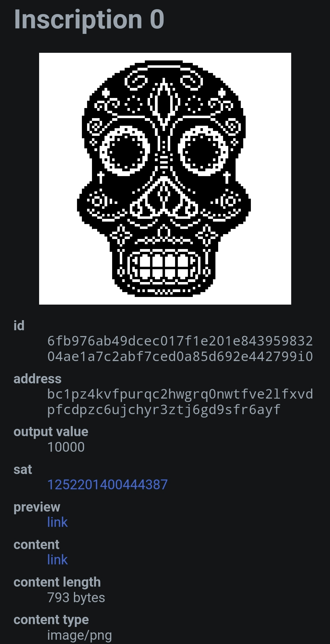Open the sat number 1252201400444387 link

[108, 485]
